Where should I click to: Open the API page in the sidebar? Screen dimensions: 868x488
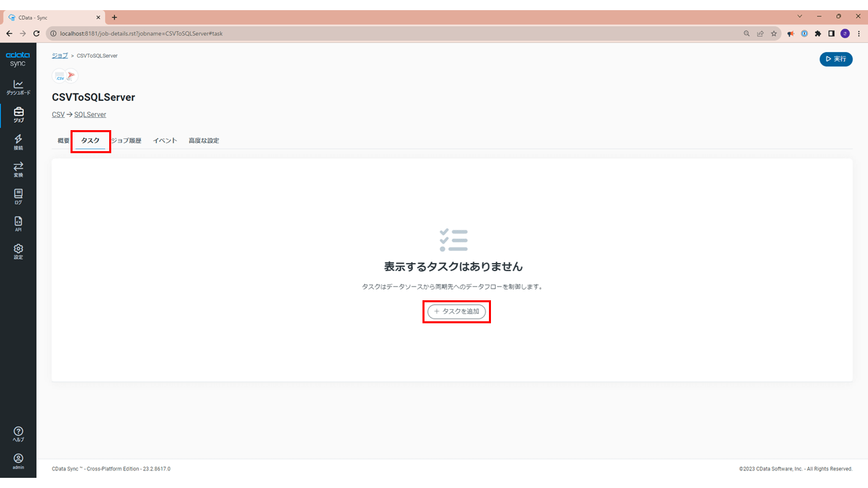tap(18, 224)
